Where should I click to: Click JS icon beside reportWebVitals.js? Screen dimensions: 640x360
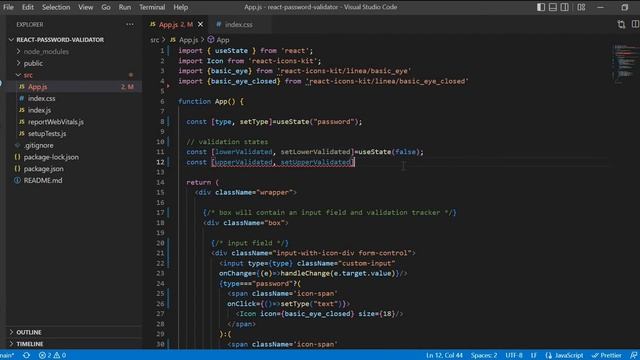tap(22, 122)
